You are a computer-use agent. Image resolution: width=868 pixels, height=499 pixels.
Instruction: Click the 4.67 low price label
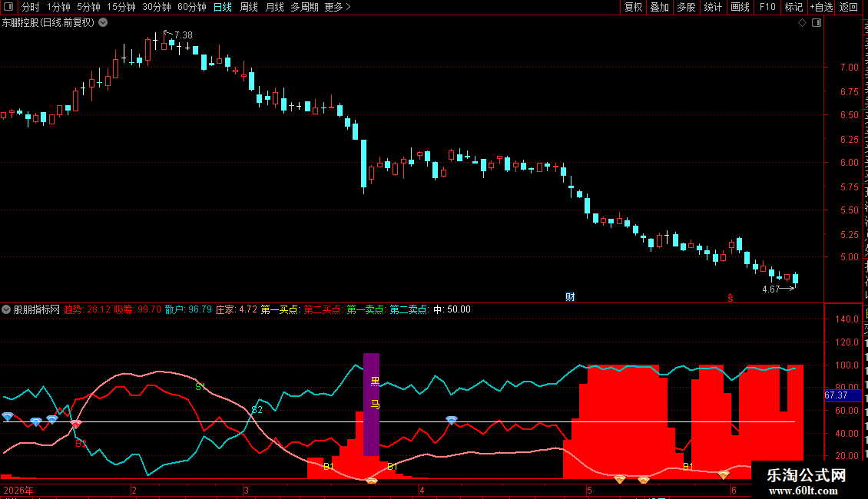770,289
